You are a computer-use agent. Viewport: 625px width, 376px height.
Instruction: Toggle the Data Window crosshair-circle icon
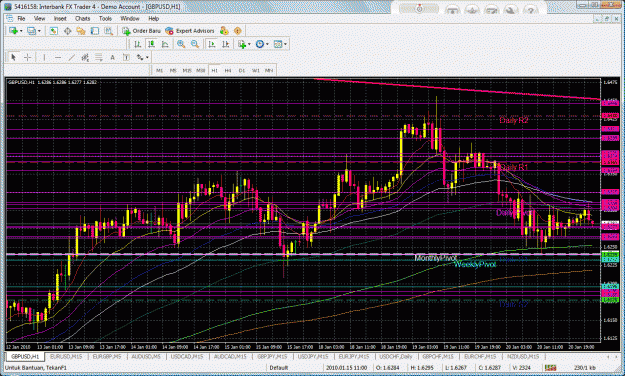pyautogui.click(x=67, y=31)
